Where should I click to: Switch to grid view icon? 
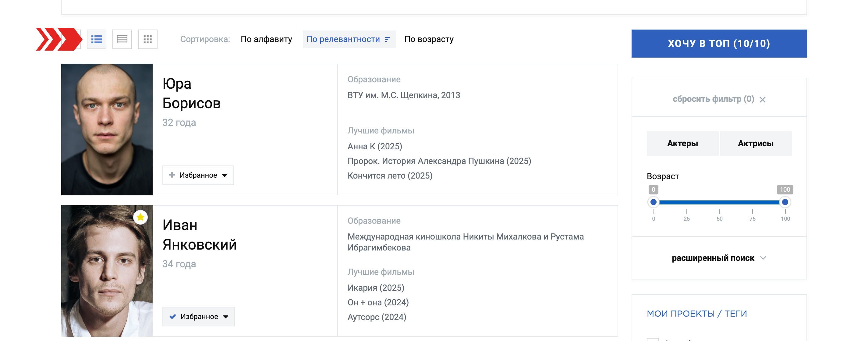pos(147,39)
